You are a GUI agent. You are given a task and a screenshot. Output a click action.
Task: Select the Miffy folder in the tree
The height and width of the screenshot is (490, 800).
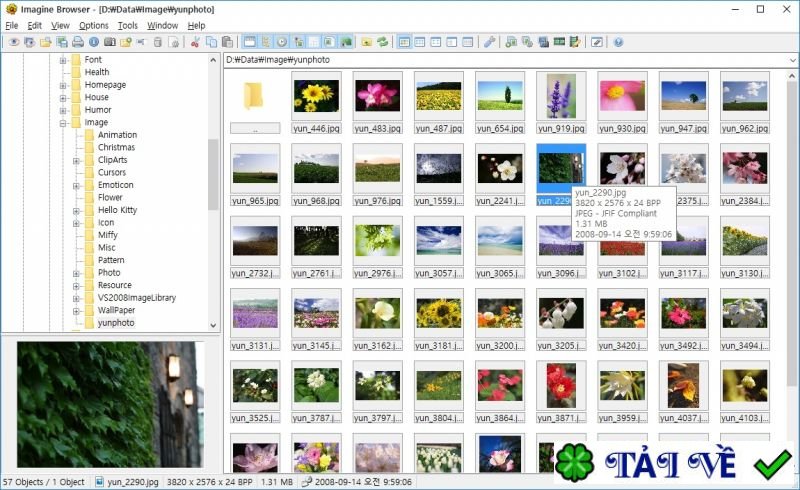point(108,235)
